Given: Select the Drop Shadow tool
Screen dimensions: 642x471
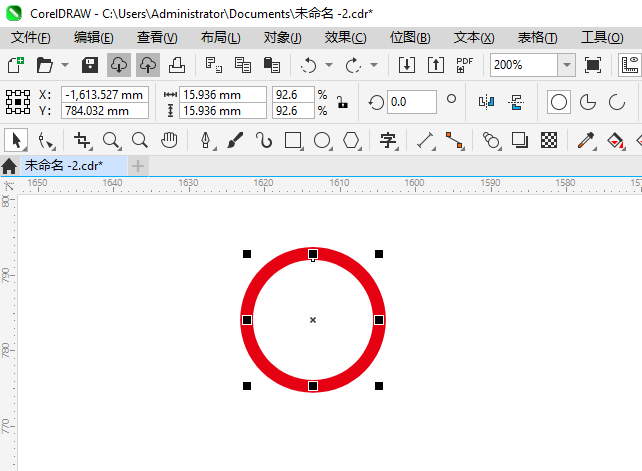Looking at the screenshot, I should [520, 140].
